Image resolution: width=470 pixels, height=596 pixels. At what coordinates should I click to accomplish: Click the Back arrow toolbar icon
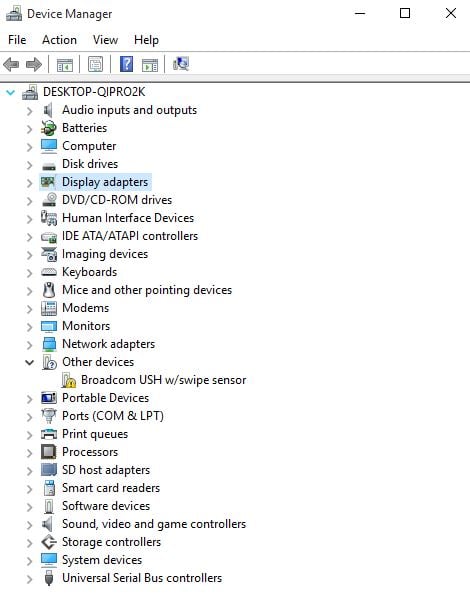point(11,64)
